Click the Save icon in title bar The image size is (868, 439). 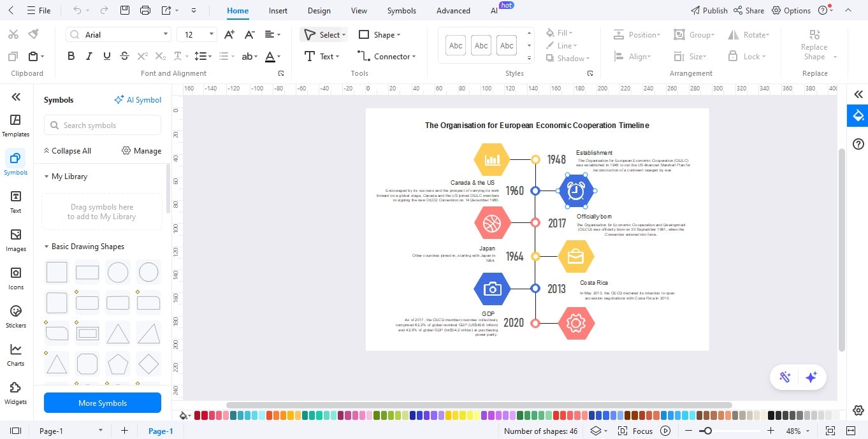[125, 10]
